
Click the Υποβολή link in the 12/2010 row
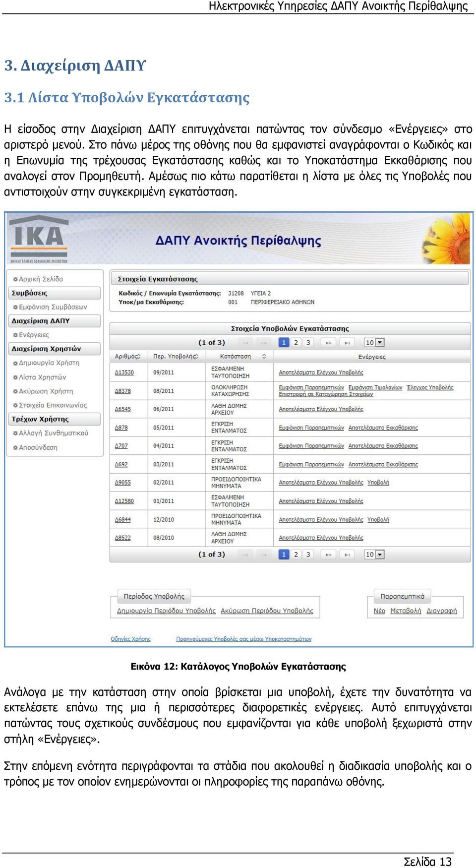pyautogui.click(x=378, y=520)
